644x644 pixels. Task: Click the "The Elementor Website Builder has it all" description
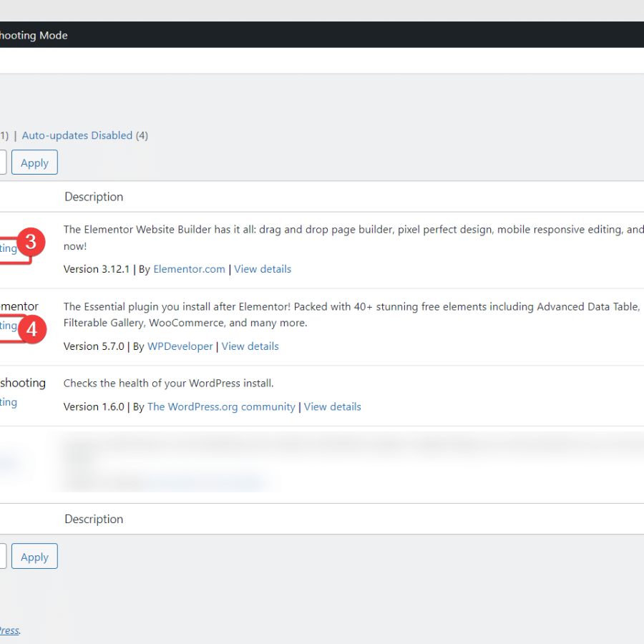353,238
